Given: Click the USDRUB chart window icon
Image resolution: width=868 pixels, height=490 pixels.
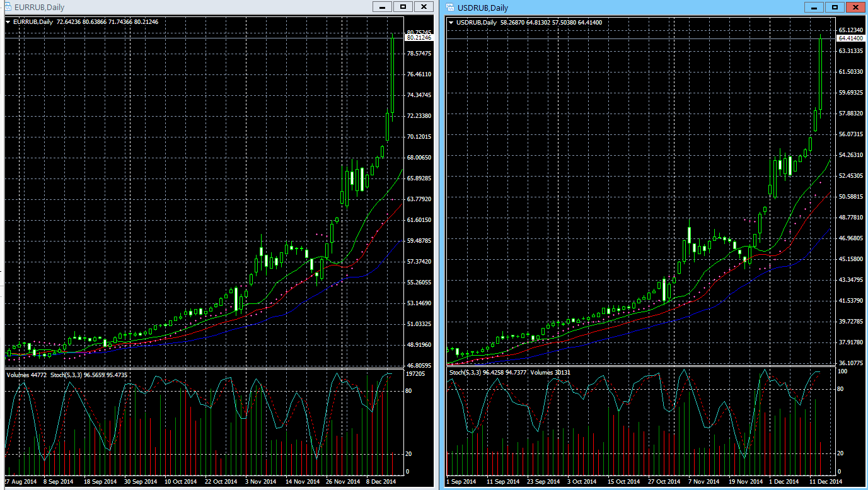Looking at the screenshot, I should (450, 8).
